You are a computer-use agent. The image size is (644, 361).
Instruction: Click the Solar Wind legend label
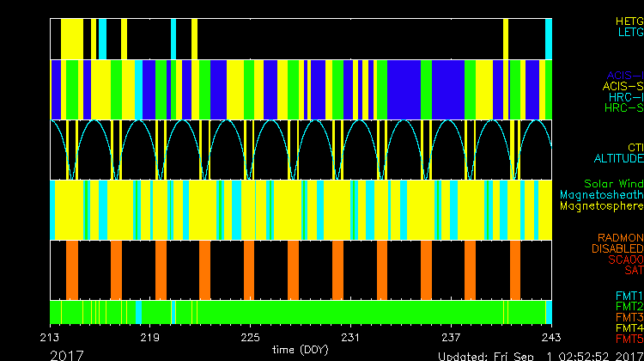(x=613, y=184)
